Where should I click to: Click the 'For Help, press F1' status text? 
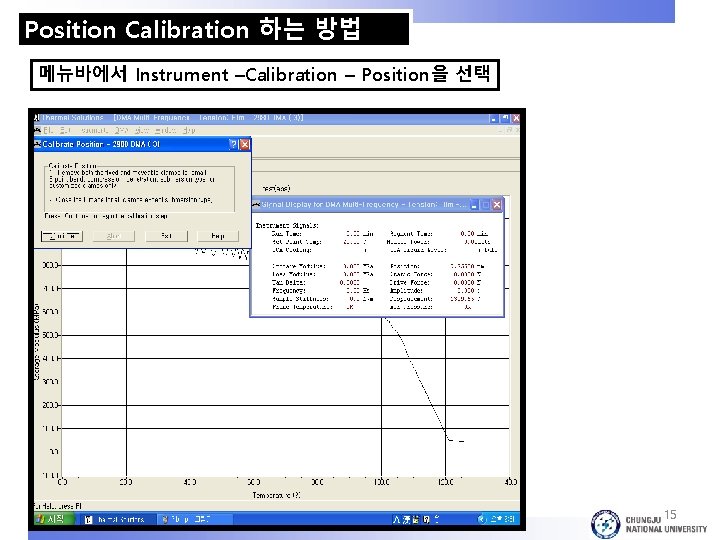(x=58, y=506)
